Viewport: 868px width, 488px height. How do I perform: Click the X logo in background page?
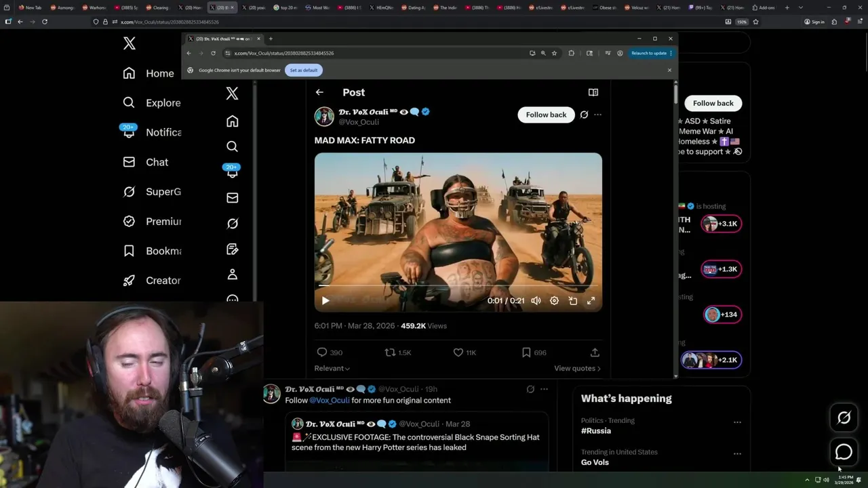(x=130, y=43)
